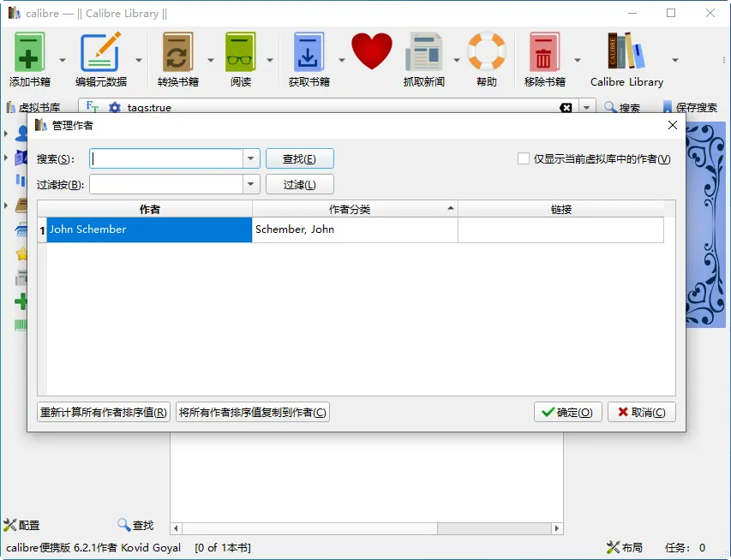Open the Search (搜索) combo box dropdown arrow
The image size is (731, 560).
251,158
